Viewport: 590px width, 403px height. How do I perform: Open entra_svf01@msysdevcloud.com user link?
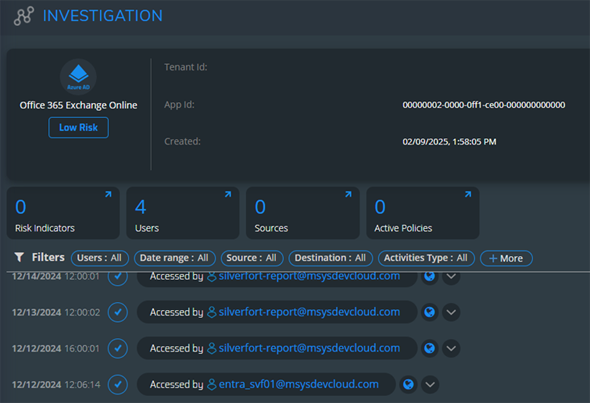click(298, 384)
